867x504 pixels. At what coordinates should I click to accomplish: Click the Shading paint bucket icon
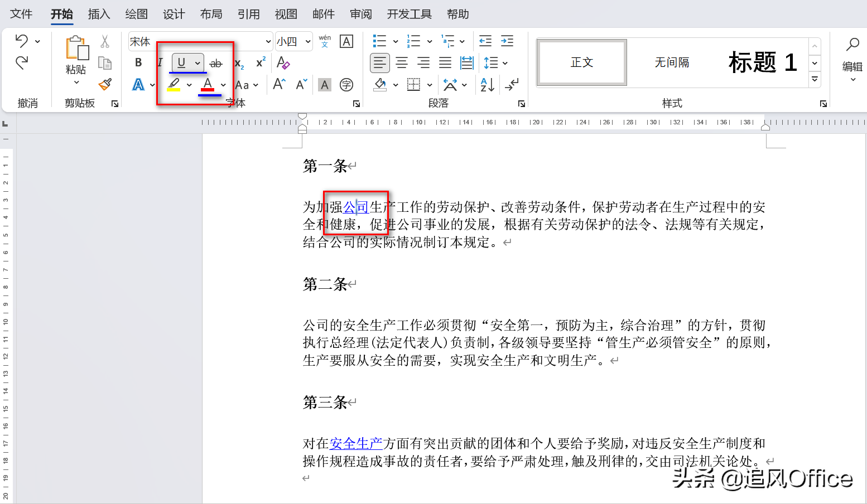[380, 84]
